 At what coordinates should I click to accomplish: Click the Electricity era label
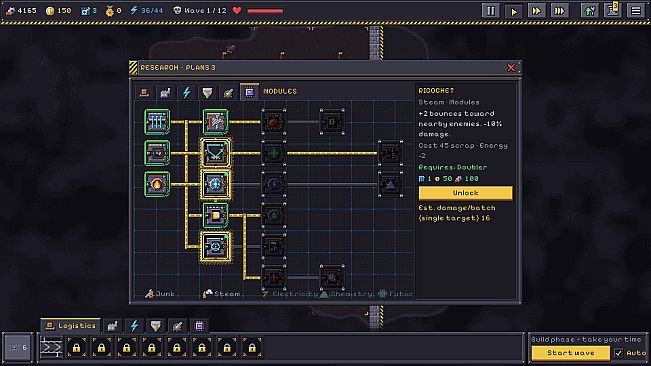[x=290, y=294]
